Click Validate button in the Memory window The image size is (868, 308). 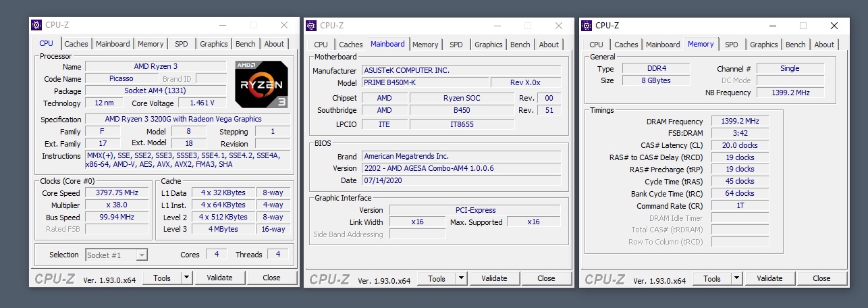769,278
